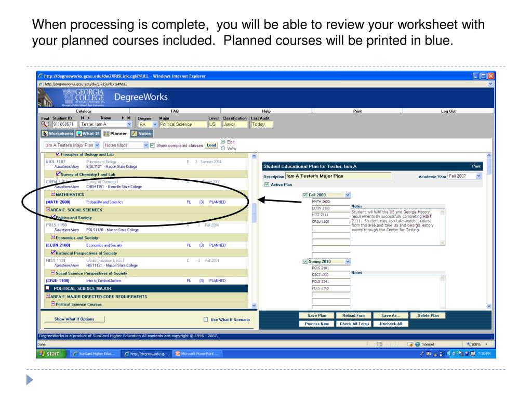Click the Save As... button

pyautogui.click(x=391, y=315)
